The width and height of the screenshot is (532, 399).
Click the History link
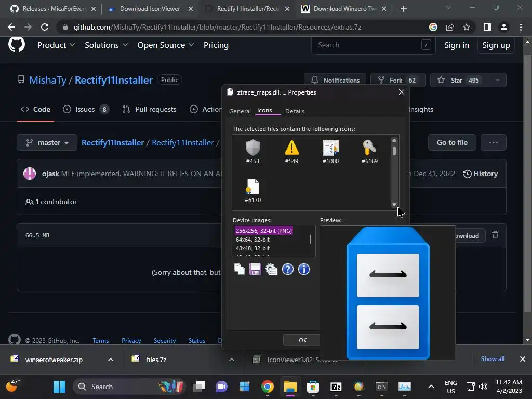pyautogui.click(x=481, y=174)
